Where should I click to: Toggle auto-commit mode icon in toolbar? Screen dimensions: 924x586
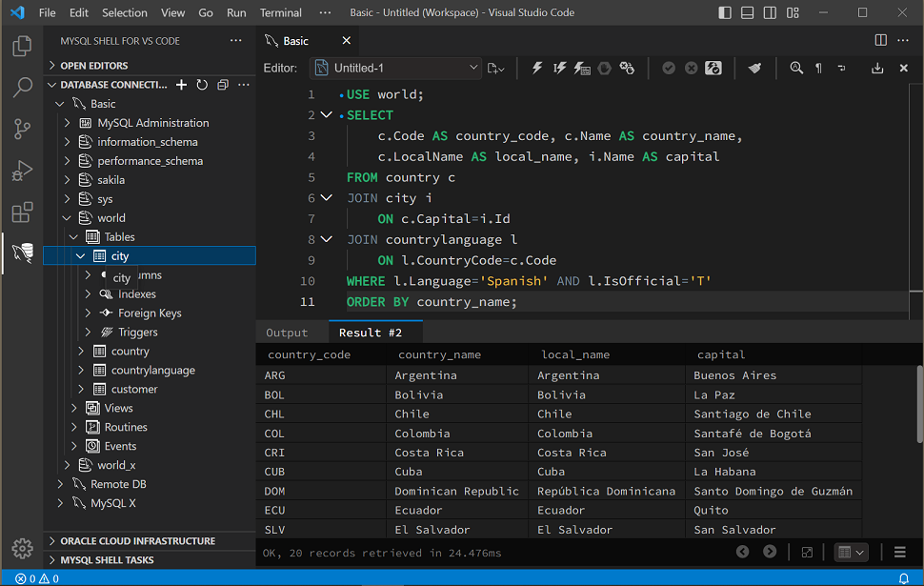point(713,69)
